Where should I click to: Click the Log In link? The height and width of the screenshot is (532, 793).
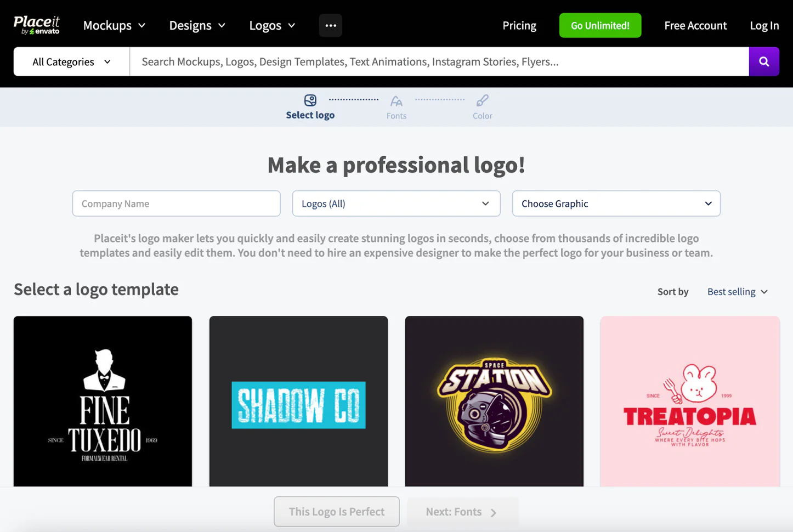(764, 25)
